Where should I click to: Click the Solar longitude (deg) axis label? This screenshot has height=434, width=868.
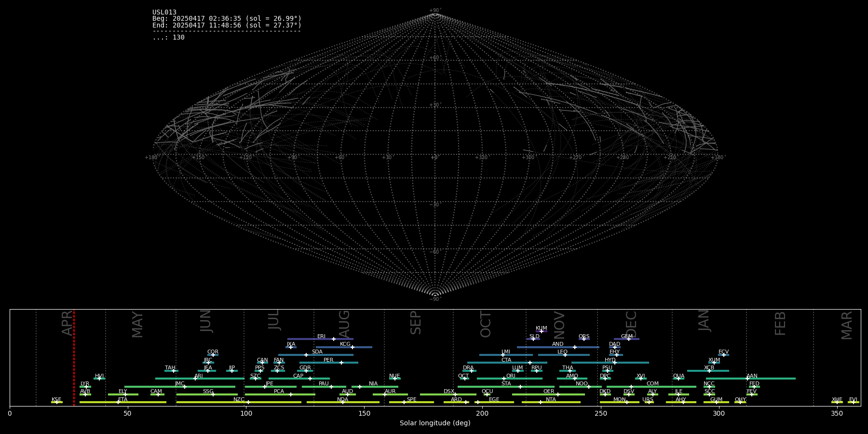(435, 423)
